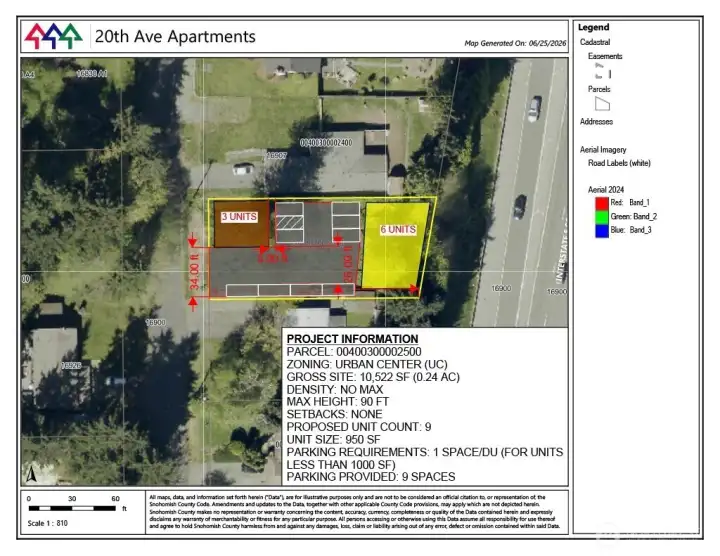Click "DENSITY: NO MAX" line
The height and width of the screenshot is (556, 720).
coord(335,389)
